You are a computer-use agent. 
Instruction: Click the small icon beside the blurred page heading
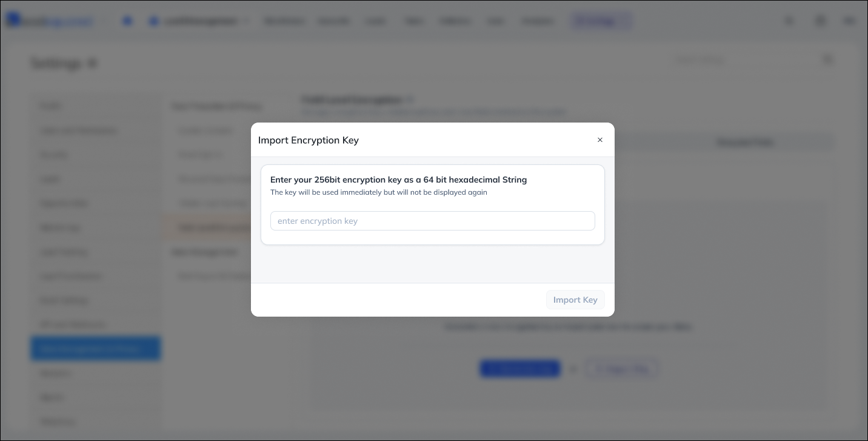[410, 99]
